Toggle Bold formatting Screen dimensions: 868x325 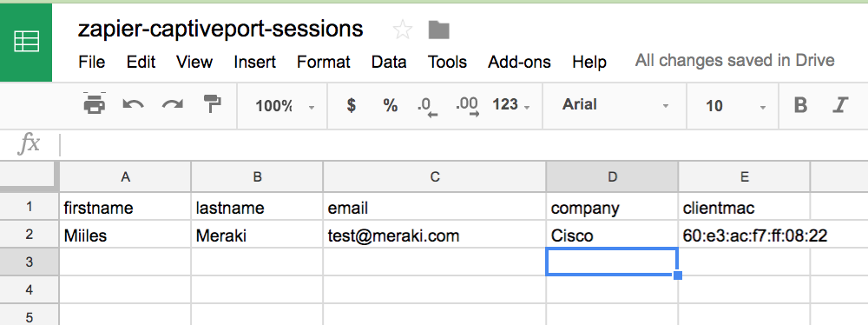[800, 105]
